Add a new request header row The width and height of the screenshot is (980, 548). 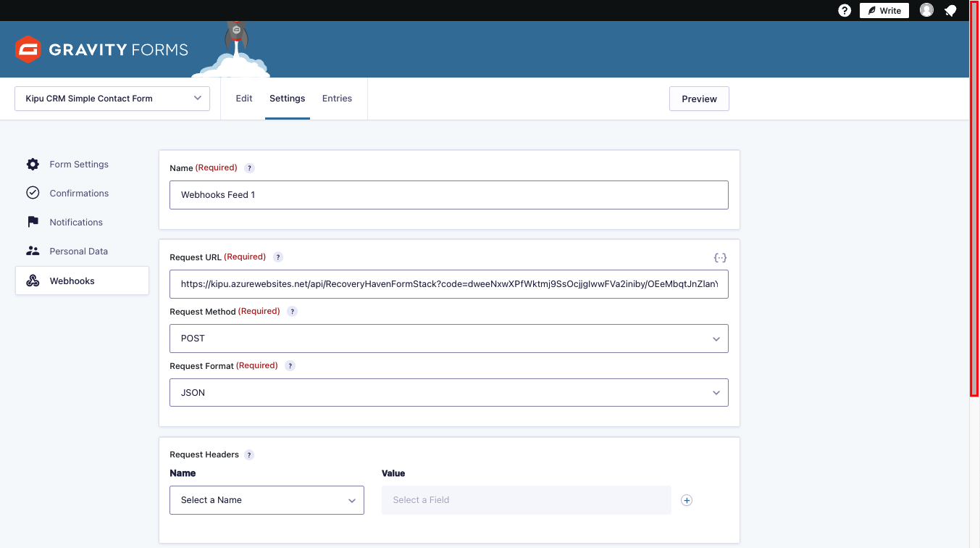[x=686, y=499]
